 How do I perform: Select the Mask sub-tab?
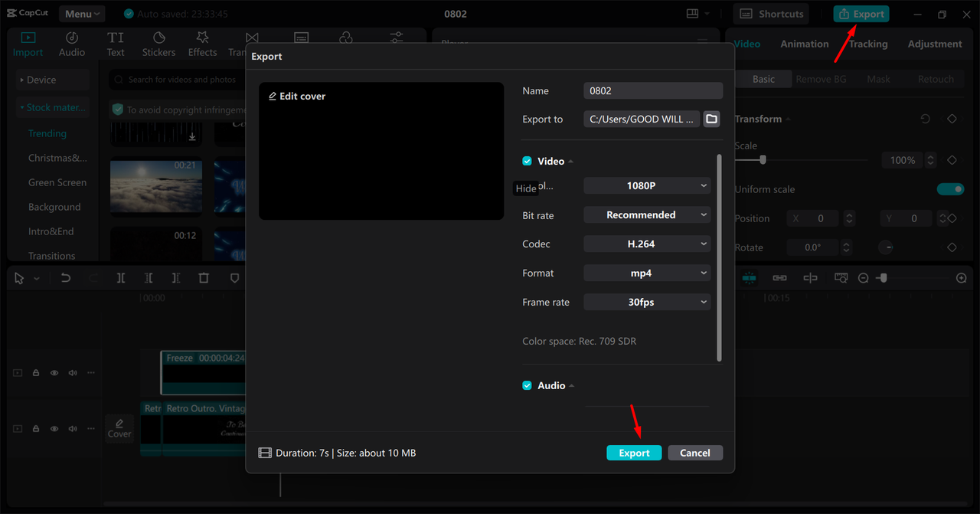point(878,79)
